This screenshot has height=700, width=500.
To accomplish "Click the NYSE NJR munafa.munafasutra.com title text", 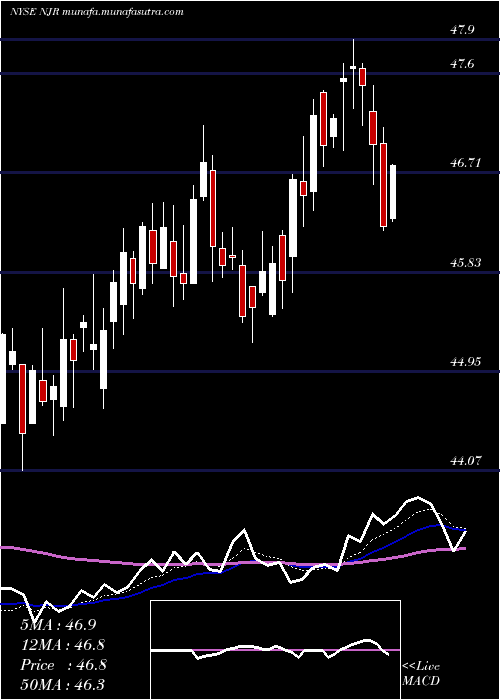I will coord(97,12).
